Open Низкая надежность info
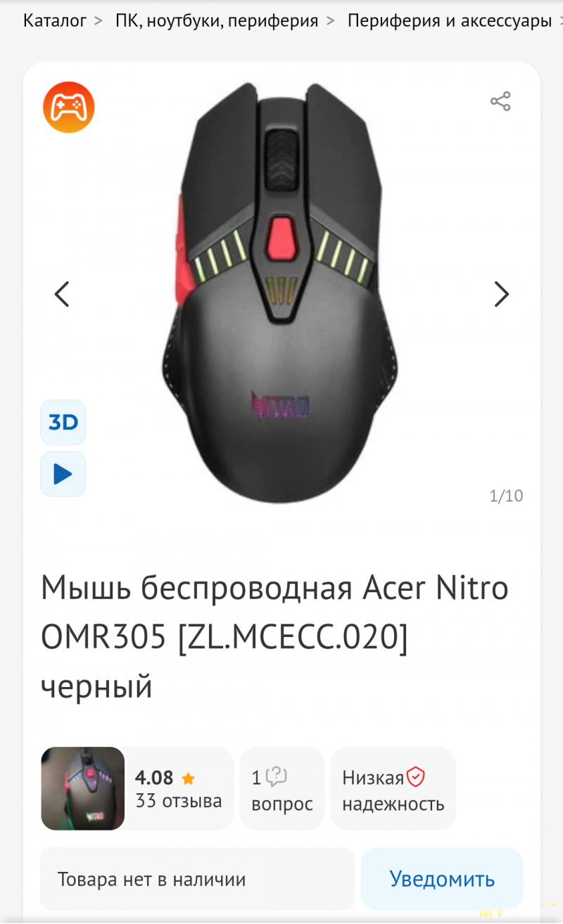 (x=393, y=789)
